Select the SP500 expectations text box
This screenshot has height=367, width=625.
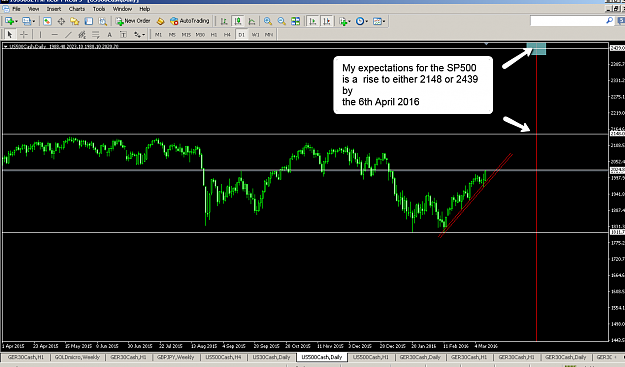coord(413,85)
